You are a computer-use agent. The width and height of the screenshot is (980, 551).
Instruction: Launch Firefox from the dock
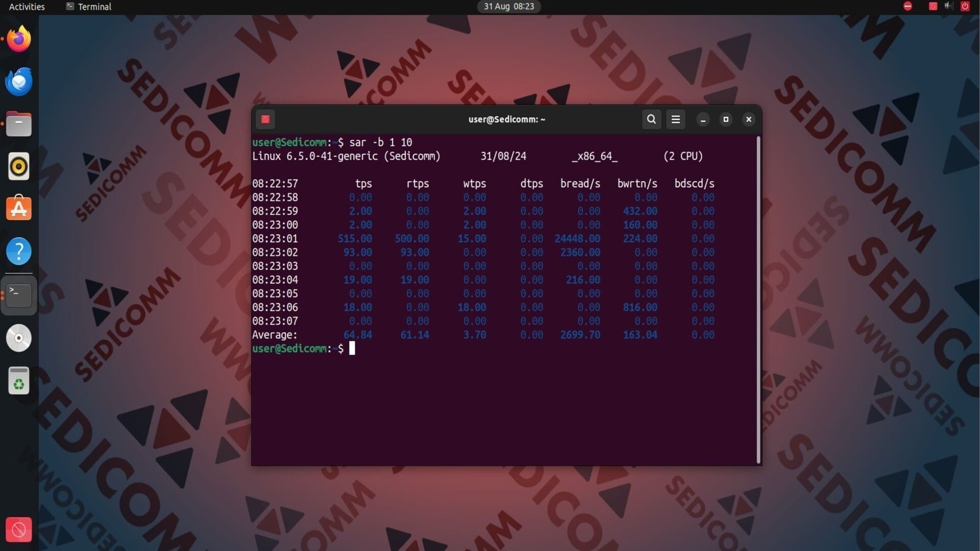pos(19,39)
